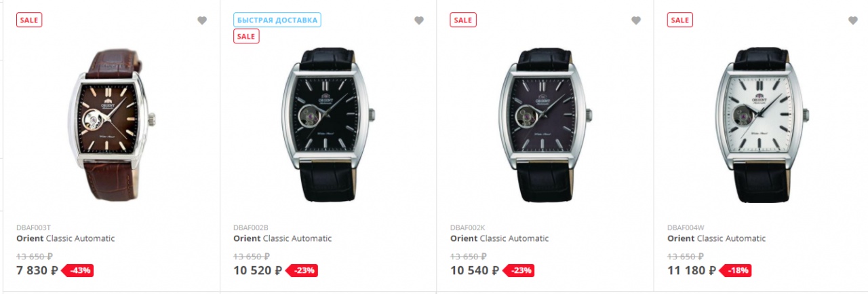Click the 10 540 ₽ price
868x294 pixels.
(x=475, y=270)
